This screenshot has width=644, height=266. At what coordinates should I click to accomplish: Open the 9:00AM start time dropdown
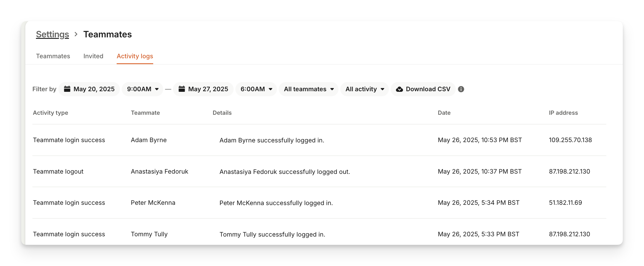pos(143,89)
